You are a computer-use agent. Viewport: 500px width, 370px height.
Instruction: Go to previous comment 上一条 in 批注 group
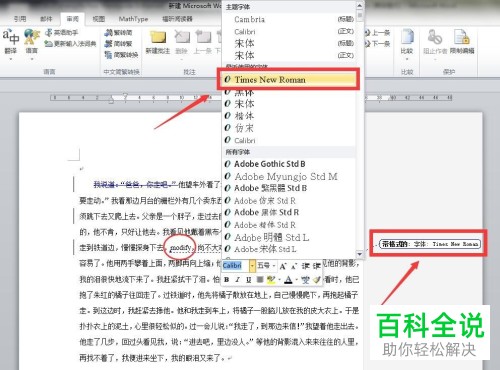[x=202, y=42]
